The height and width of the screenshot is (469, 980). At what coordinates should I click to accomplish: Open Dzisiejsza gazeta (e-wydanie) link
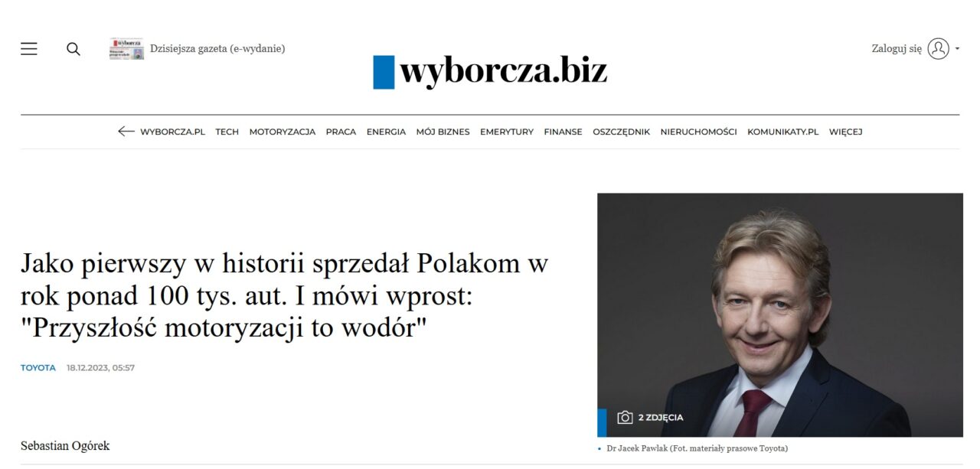click(217, 49)
